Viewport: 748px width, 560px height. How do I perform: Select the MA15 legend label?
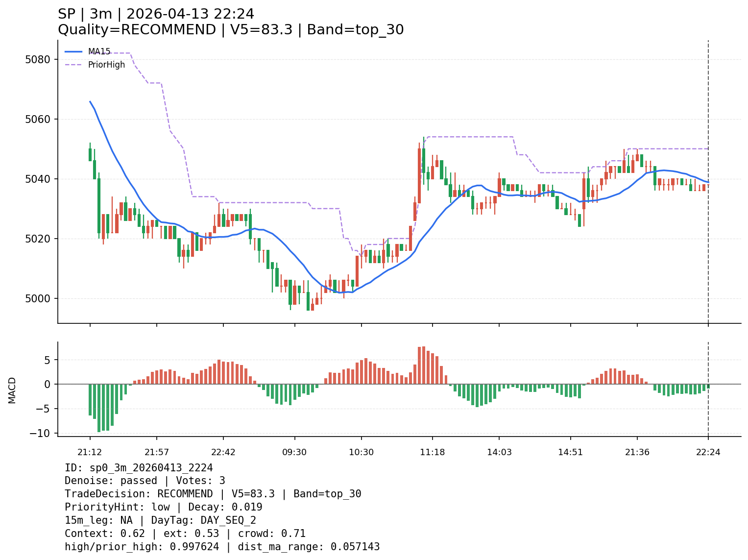click(99, 51)
